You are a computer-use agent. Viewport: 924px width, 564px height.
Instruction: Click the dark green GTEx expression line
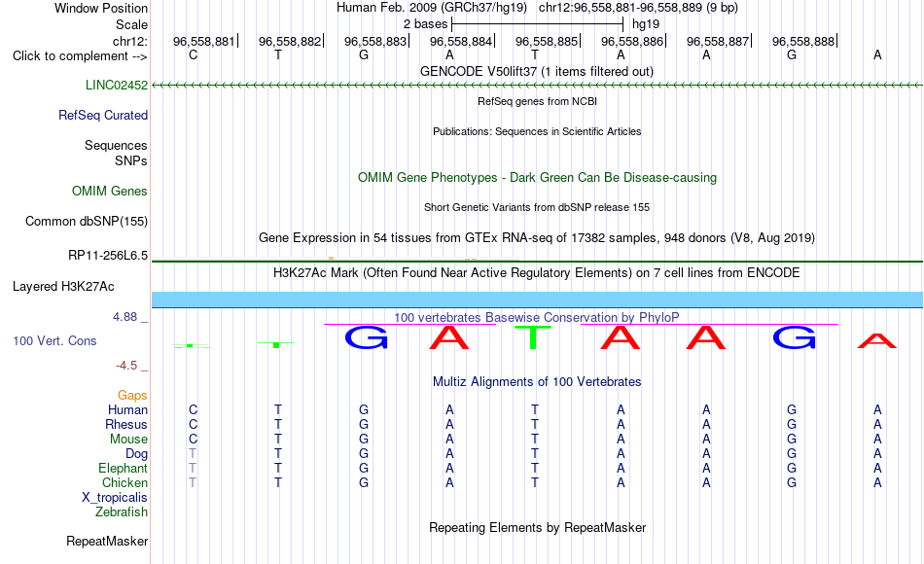pos(537,261)
